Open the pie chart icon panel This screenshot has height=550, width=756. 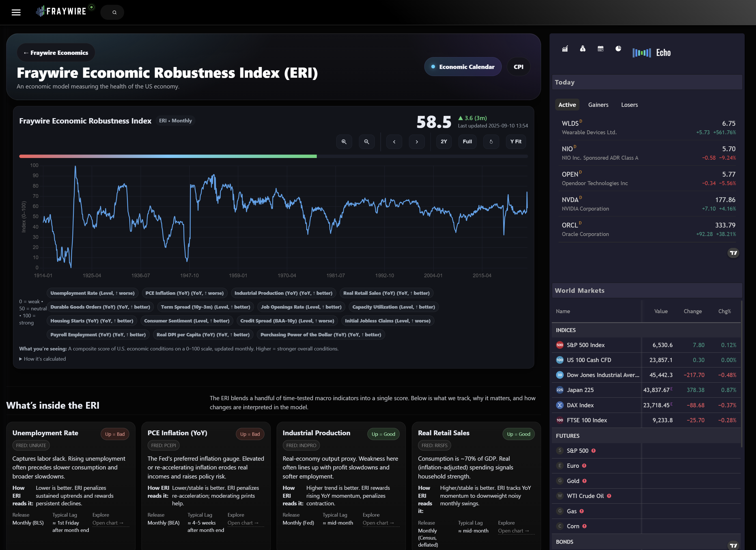click(x=618, y=49)
